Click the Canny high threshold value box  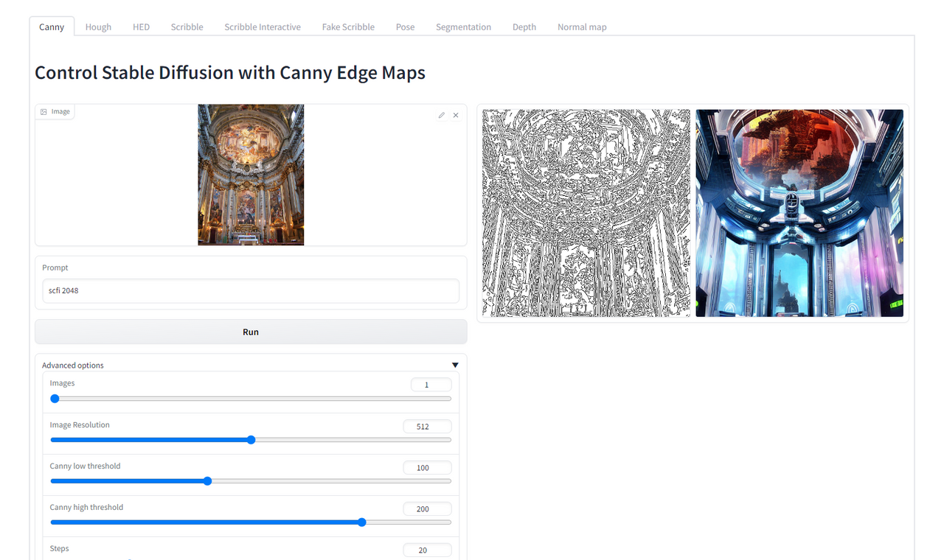[x=427, y=508]
